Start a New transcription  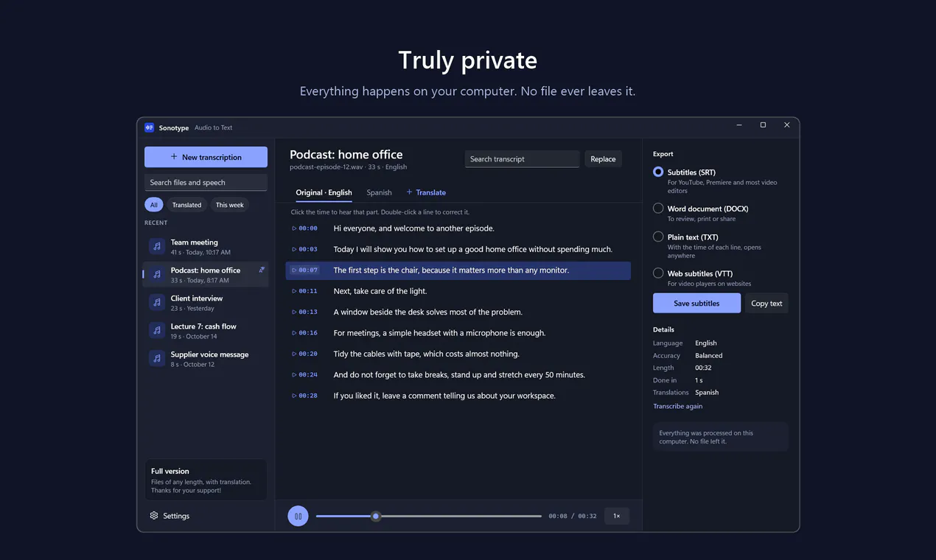206,157
